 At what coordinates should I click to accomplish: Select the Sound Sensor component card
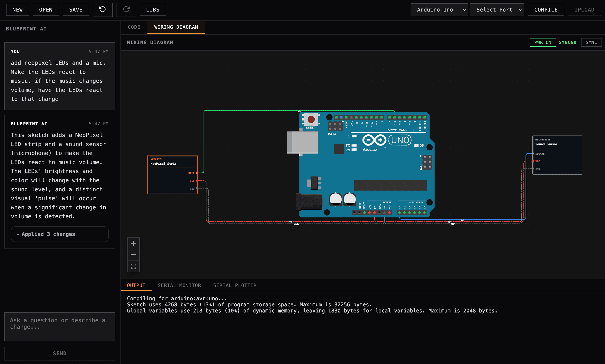557,155
